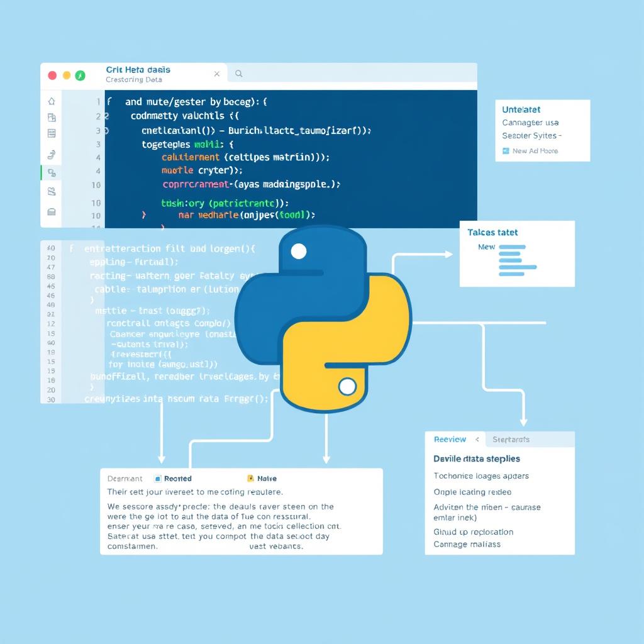Open the file explorer icon below home
Screen dimensions: 644x644
(52, 118)
